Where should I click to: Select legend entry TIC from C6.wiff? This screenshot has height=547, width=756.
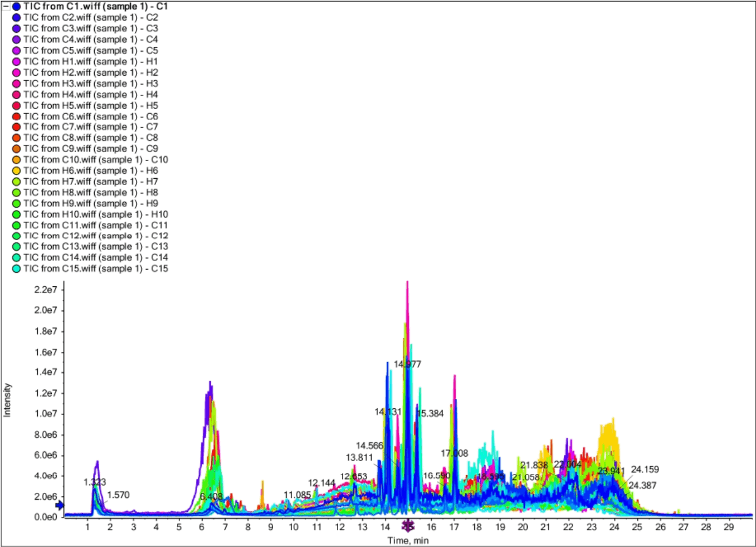91,116
